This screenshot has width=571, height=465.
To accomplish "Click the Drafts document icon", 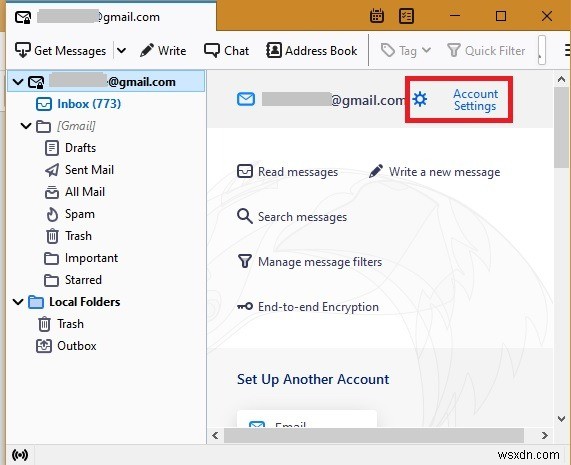I will pyautogui.click(x=52, y=148).
